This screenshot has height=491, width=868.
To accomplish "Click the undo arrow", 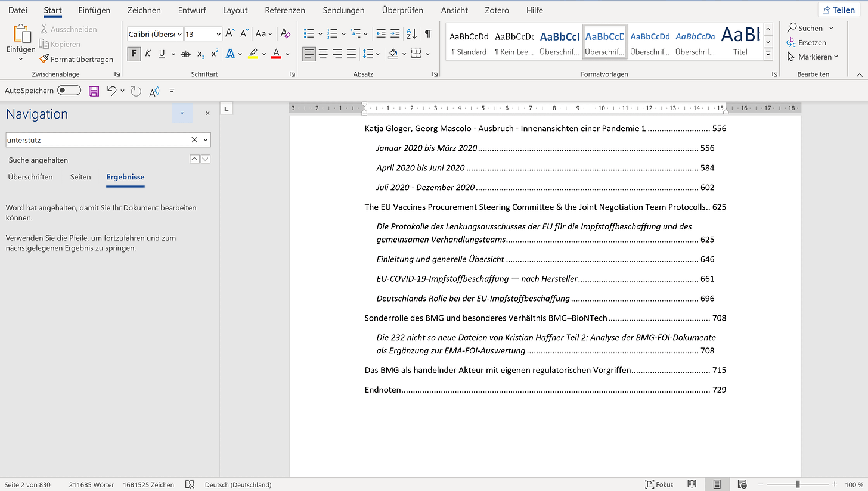I will [x=111, y=91].
